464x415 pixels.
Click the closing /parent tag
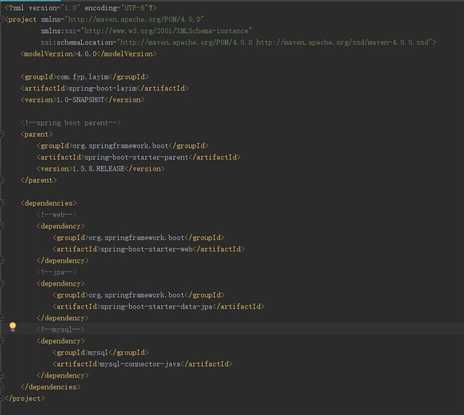point(38,180)
